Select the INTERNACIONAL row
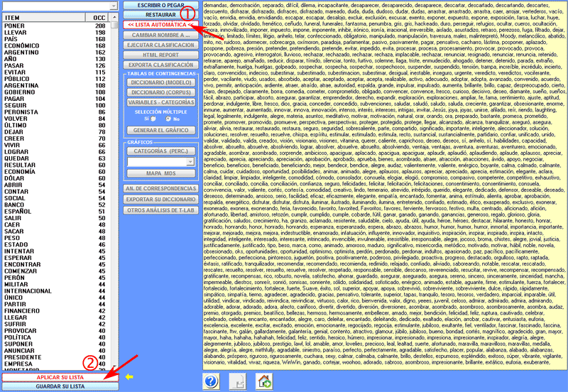 [56, 291]
